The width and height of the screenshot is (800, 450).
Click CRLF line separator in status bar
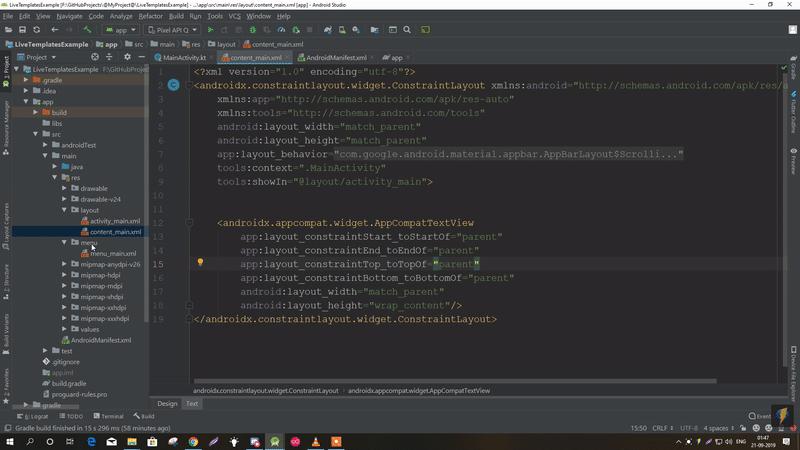[x=663, y=428]
